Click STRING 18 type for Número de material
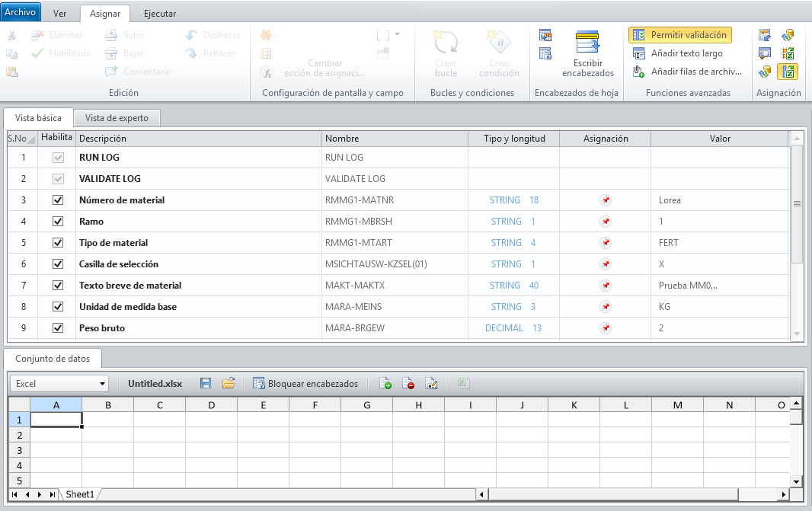 tap(513, 200)
